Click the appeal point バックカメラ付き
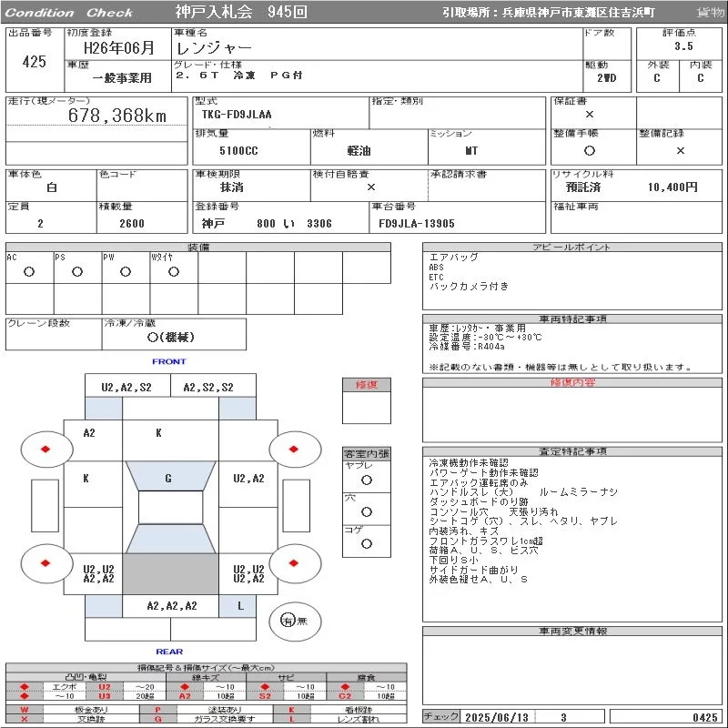Screen dimensions: 728x728 pyautogui.click(x=469, y=286)
